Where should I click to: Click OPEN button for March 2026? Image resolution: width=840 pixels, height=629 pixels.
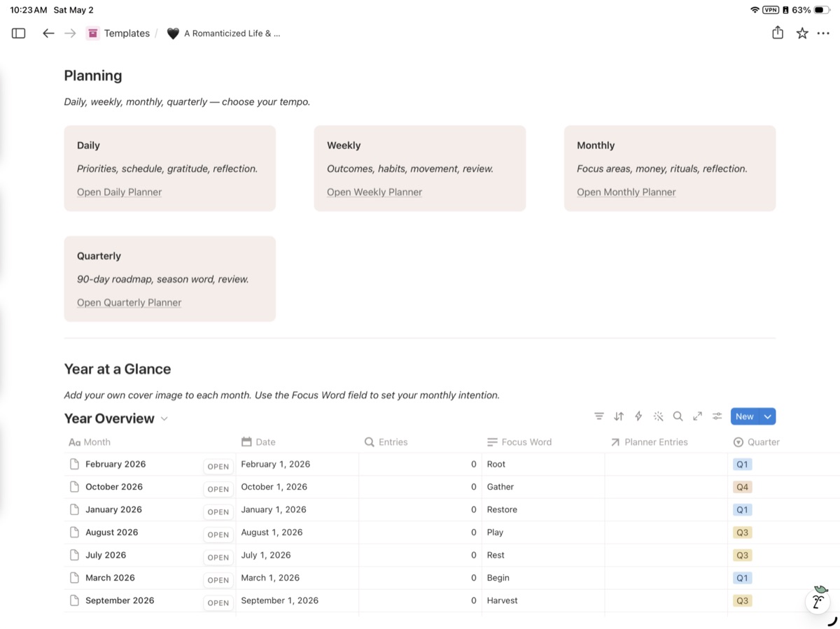[x=218, y=580]
